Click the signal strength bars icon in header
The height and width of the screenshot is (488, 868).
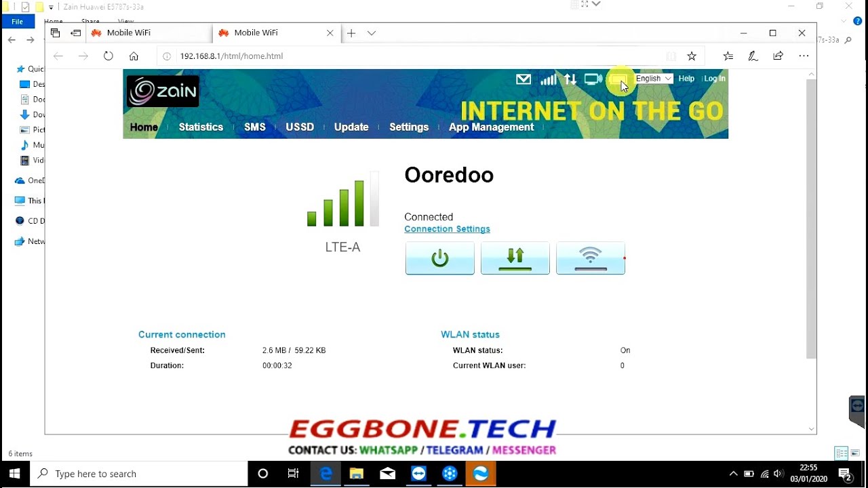(x=548, y=79)
